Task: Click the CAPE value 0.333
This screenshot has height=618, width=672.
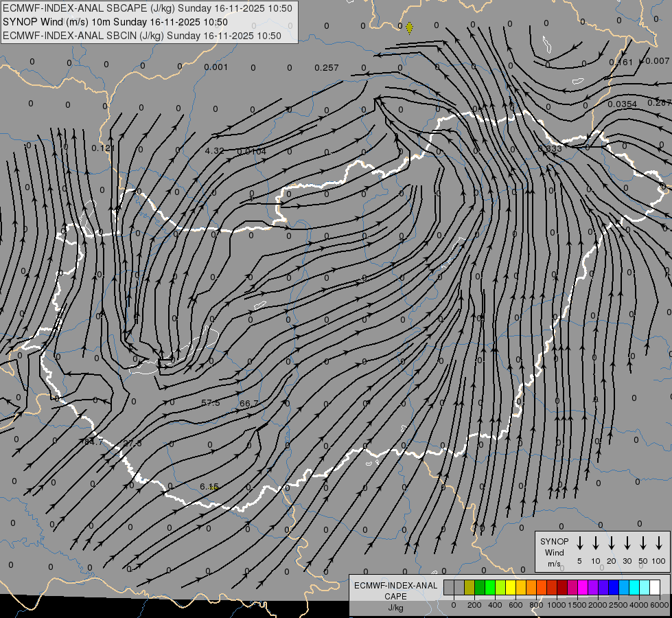Action: point(550,148)
